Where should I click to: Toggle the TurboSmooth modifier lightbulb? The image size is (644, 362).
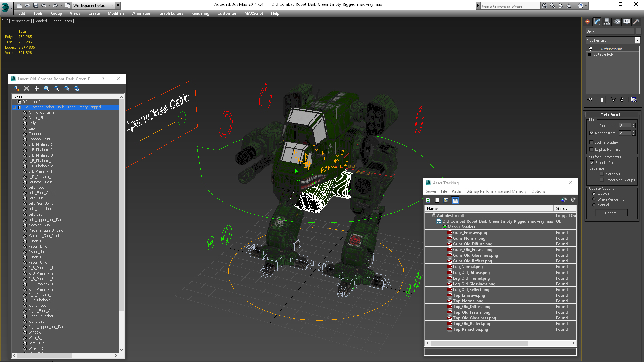[591, 49]
